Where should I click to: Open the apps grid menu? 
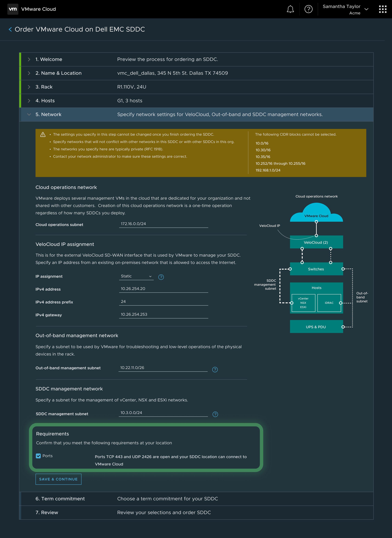[x=383, y=9]
